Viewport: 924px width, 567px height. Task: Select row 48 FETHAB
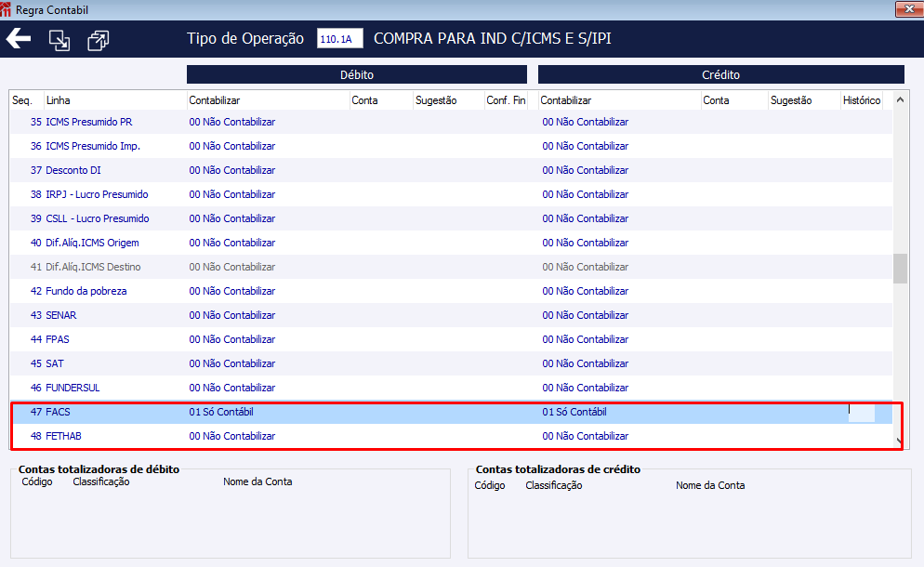click(x=451, y=436)
